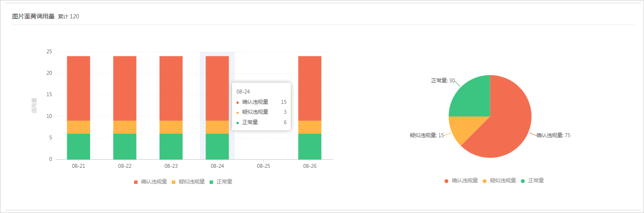The height and width of the screenshot is (213, 644).
Task: Click pie label 确认违规量: 75
Action: 553,135
